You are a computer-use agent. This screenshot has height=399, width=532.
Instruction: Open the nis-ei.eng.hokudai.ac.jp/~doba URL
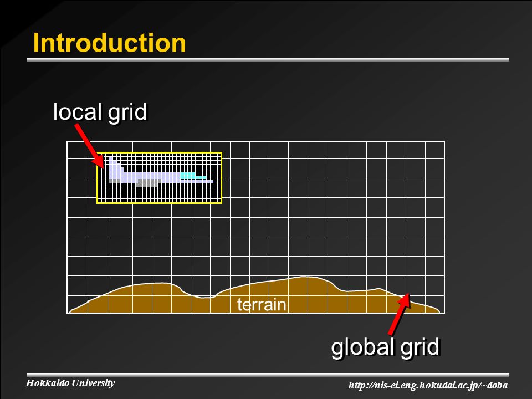tap(428, 385)
